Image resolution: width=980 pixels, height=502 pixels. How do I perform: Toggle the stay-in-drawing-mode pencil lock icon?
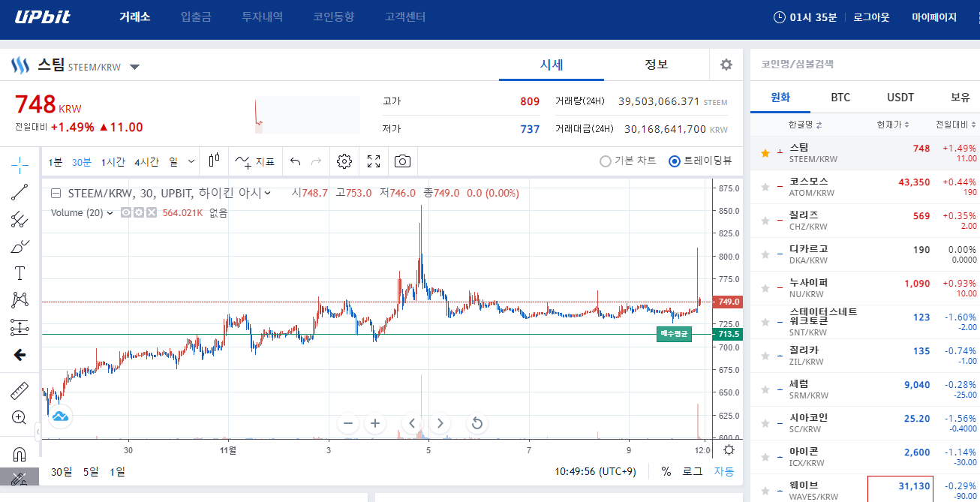click(20, 479)
